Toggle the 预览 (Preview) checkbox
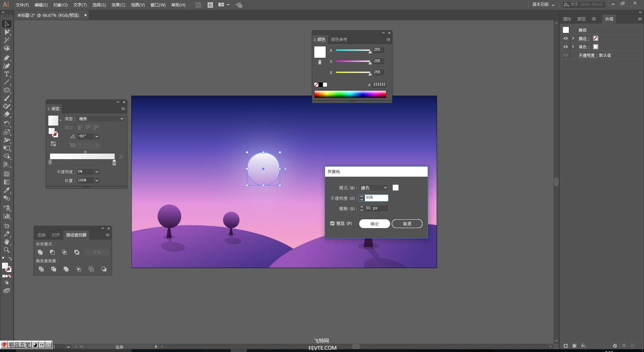644x352 pixels. click(x=332, y=223)
